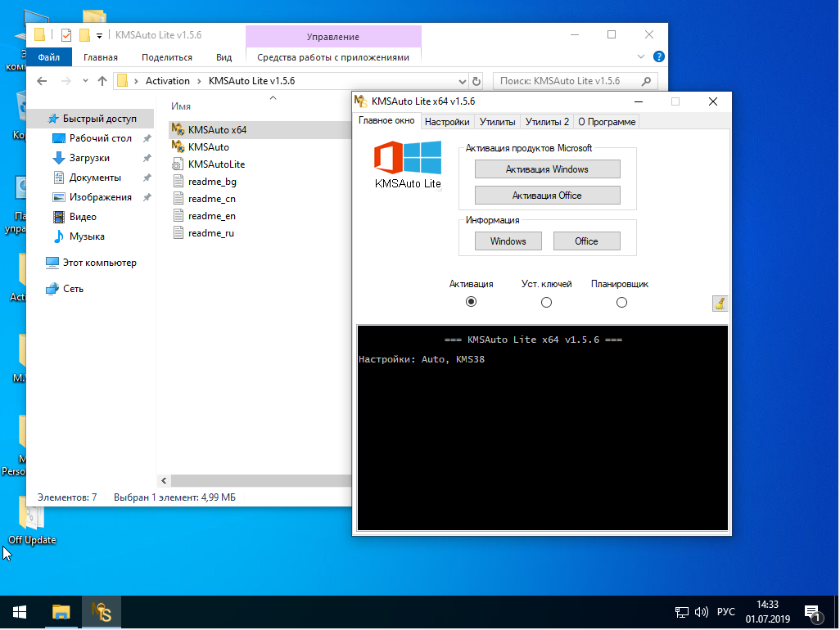Open the Главная ribbon tab
The height and width of the screenshot is (630, 840).
coord(100,57)
